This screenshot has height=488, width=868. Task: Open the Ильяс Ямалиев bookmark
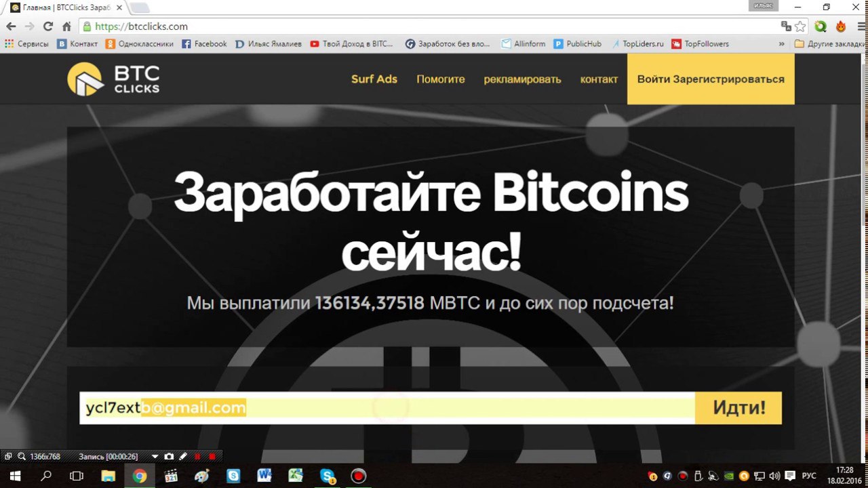[x=269, y=44]
